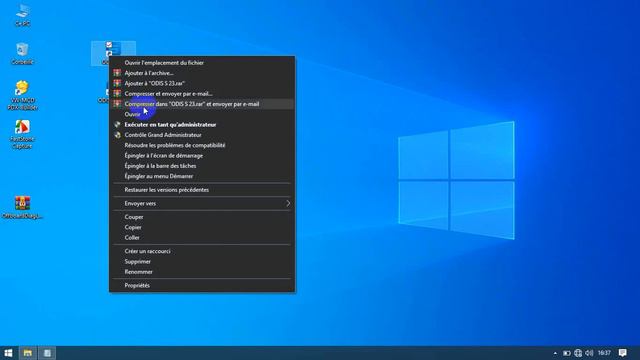The height and width of the screenshot is (360, 640).
Task: Choose Compresser dans ODIS S 23.rar et envoyer
Action: point(202,104)
